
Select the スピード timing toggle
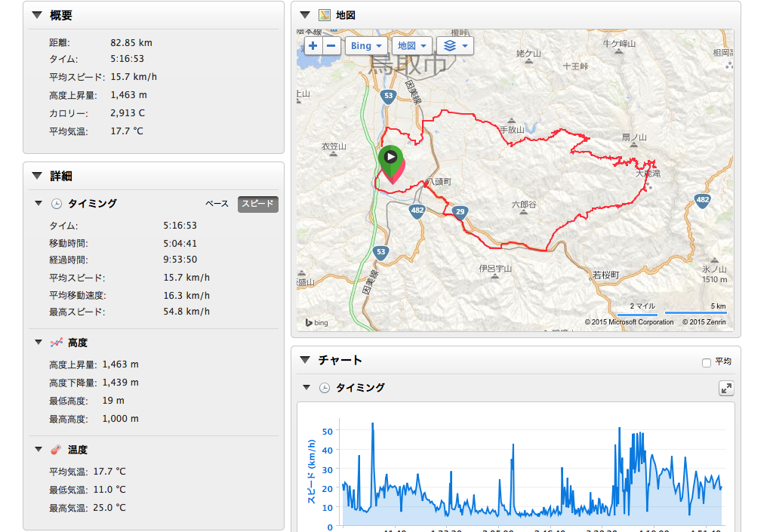coord(258,204)
